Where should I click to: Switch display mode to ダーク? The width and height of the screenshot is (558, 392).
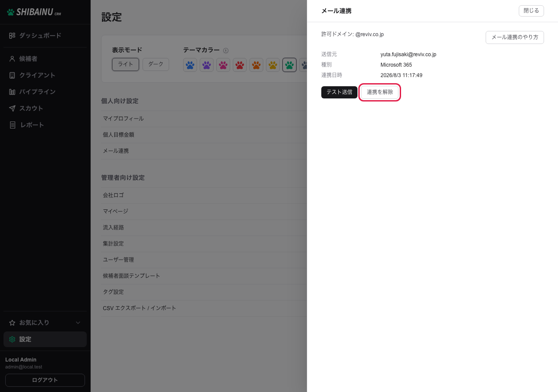[x=156, y=64]
